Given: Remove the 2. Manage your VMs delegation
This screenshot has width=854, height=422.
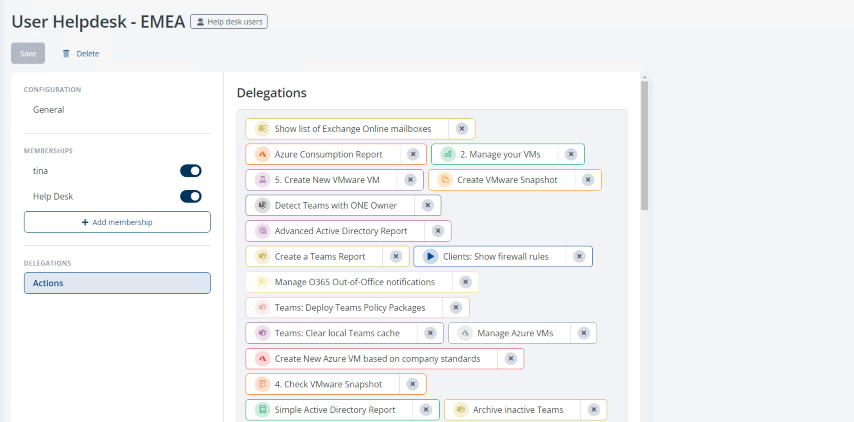Looking at the screenshot, I should tap(571, 155).
